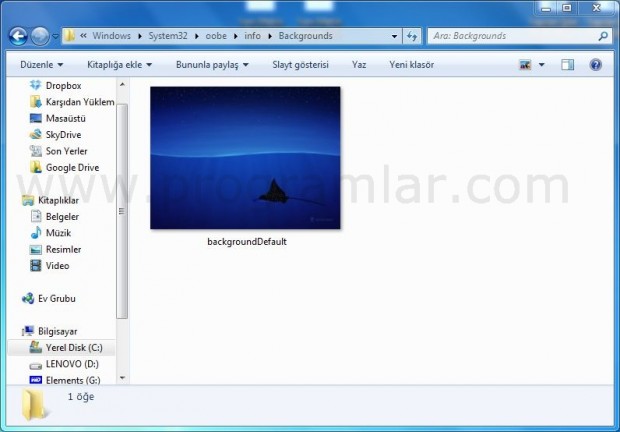The width and height of the screenshot is (620, 432).
Task: Click the magnifier search icon
Action: pos(603,36)
